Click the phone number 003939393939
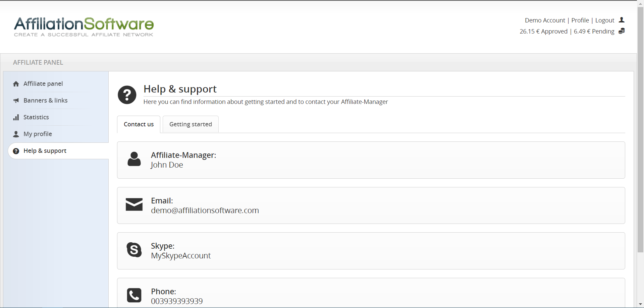The height and width of the screenshot is (308, 644). (x=177, y=301)
